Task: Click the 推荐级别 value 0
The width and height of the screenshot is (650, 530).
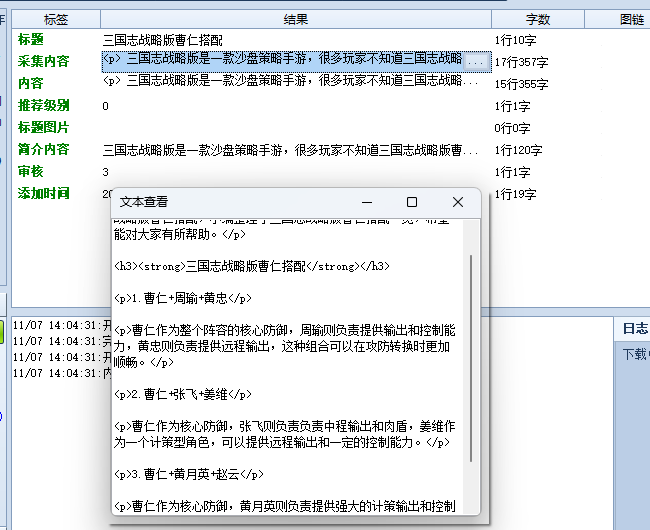Action: tap(105, 106)
